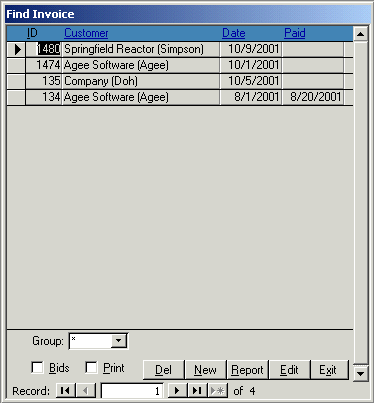
Task: Sort by the Customer column header
Action: [x=86, y=33]
